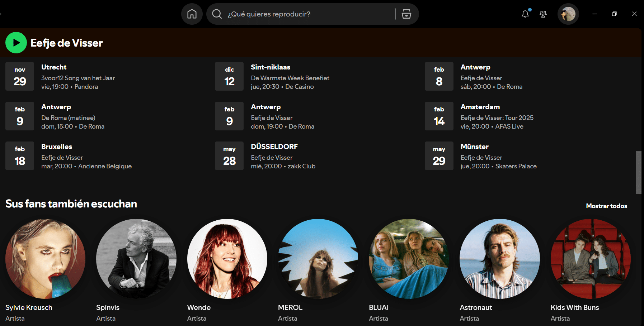Click the may 29 date tile
The width and height of the screenshot is (644, 326).
tap(439, 156)
